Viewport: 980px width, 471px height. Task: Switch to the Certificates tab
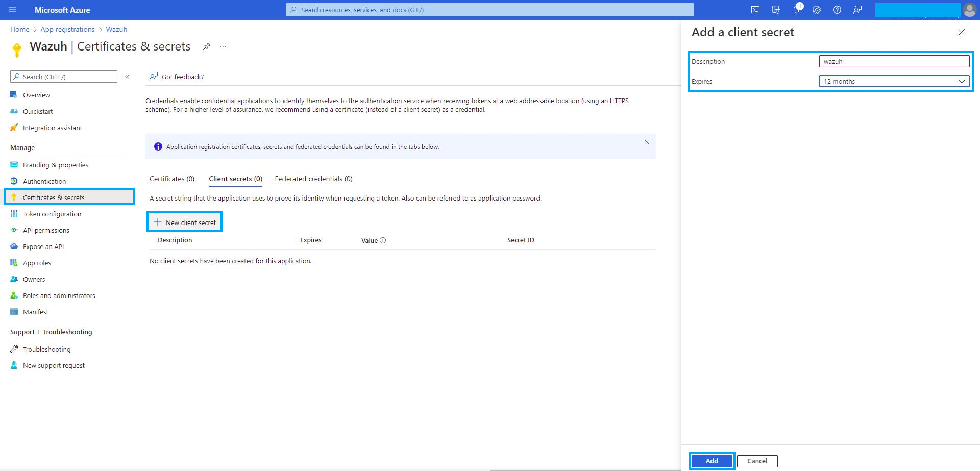(171, 179)
